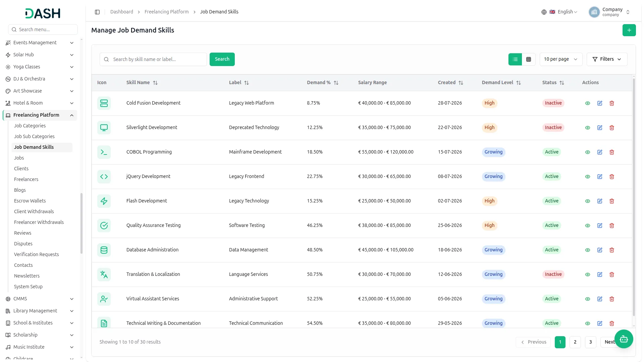
Task: Edit the Quality Assurance Testing skill
Action: click(600, 226)
